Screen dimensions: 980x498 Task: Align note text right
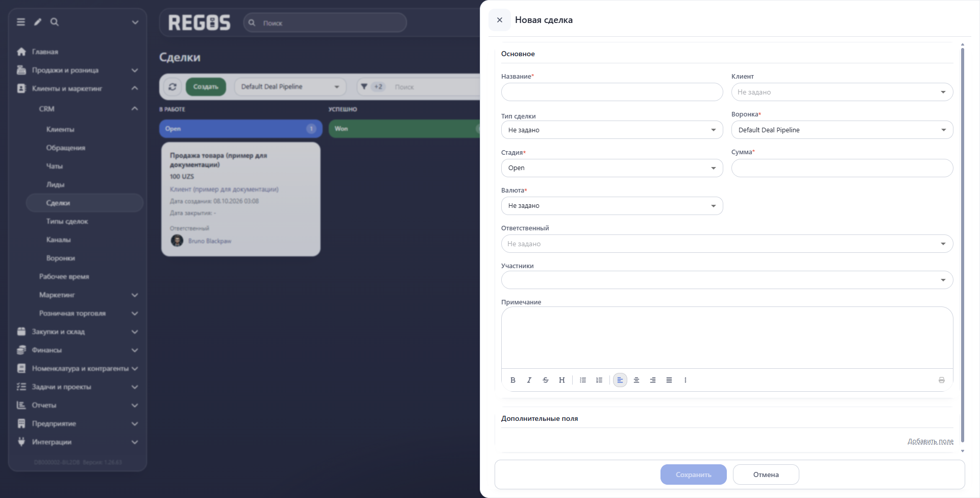coord(653,380)
